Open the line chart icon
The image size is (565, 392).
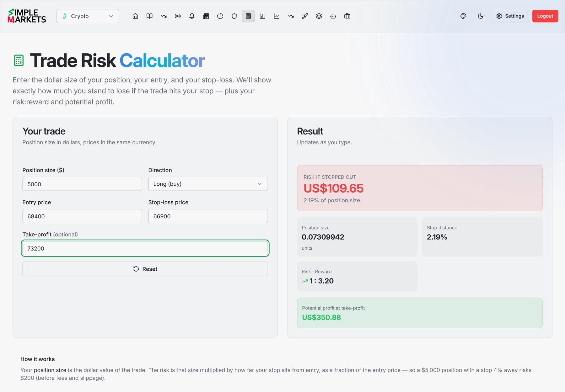coord(277,16)
